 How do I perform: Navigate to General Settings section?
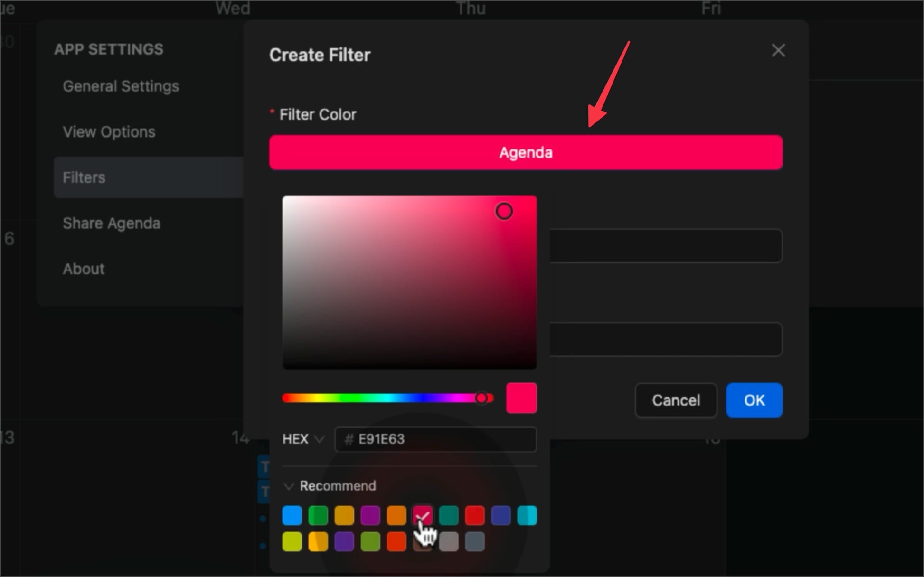coord(122,86)
